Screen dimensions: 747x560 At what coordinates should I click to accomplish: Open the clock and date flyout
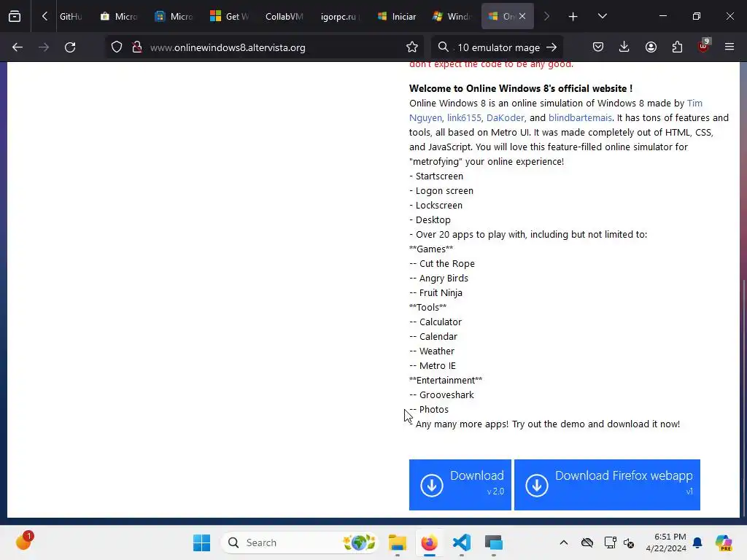666,542
